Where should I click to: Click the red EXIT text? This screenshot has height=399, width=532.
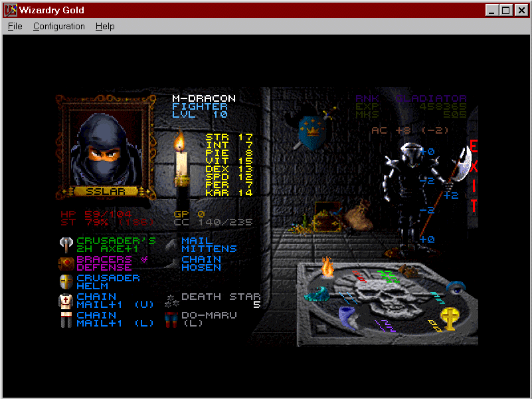[473, 177]
